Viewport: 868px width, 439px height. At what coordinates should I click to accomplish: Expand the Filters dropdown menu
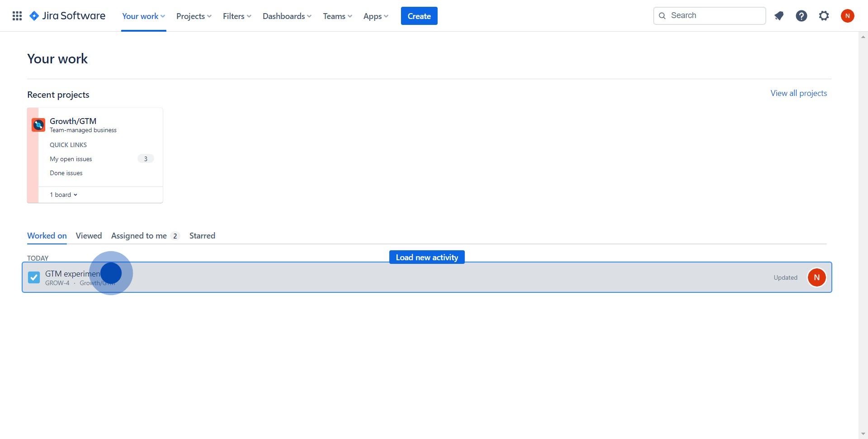pyautogui.click(x=237, y=16)
